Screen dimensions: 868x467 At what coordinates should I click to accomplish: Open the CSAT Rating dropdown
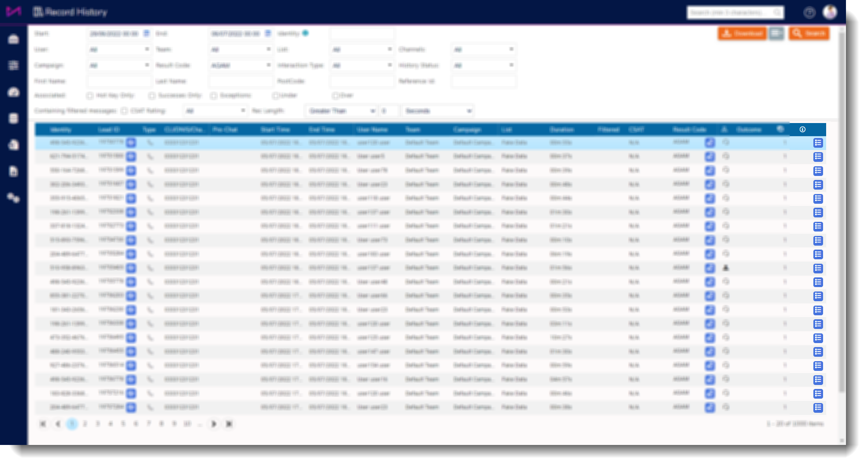215,111
